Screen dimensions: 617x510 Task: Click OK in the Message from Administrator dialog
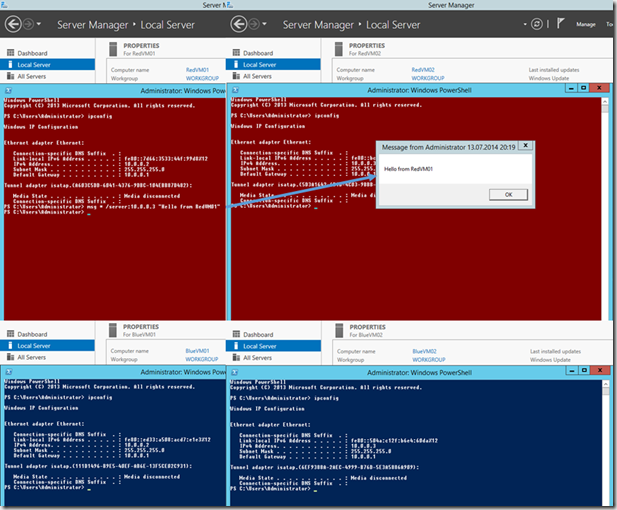pyautogui.click(x=508, y=194)
